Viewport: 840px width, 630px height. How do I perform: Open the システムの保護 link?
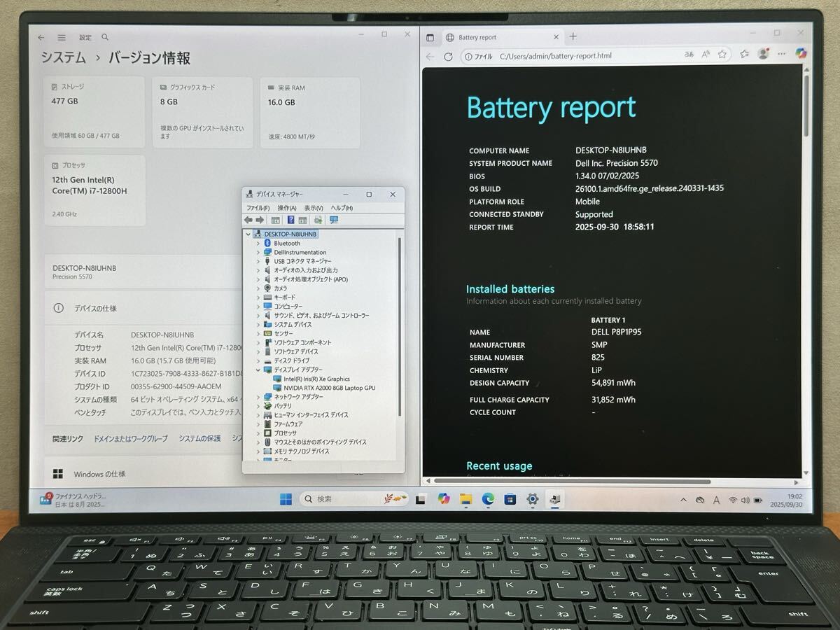[199, 438]
